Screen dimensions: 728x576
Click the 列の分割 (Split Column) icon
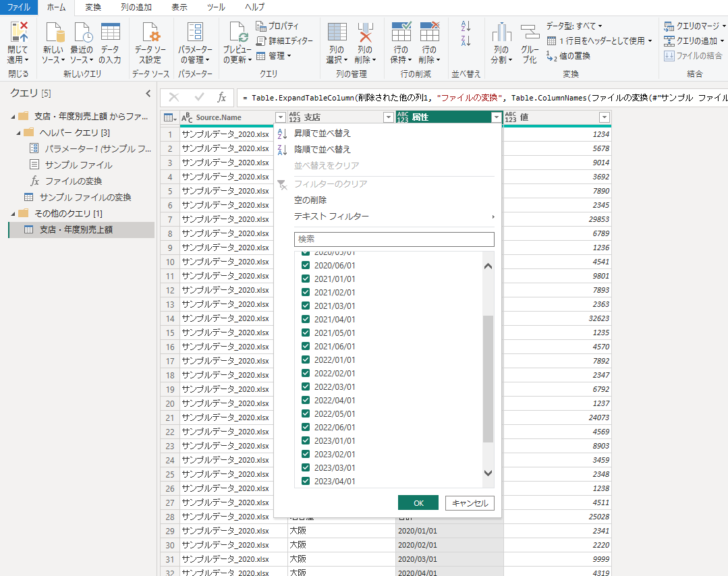click(501, 32)
